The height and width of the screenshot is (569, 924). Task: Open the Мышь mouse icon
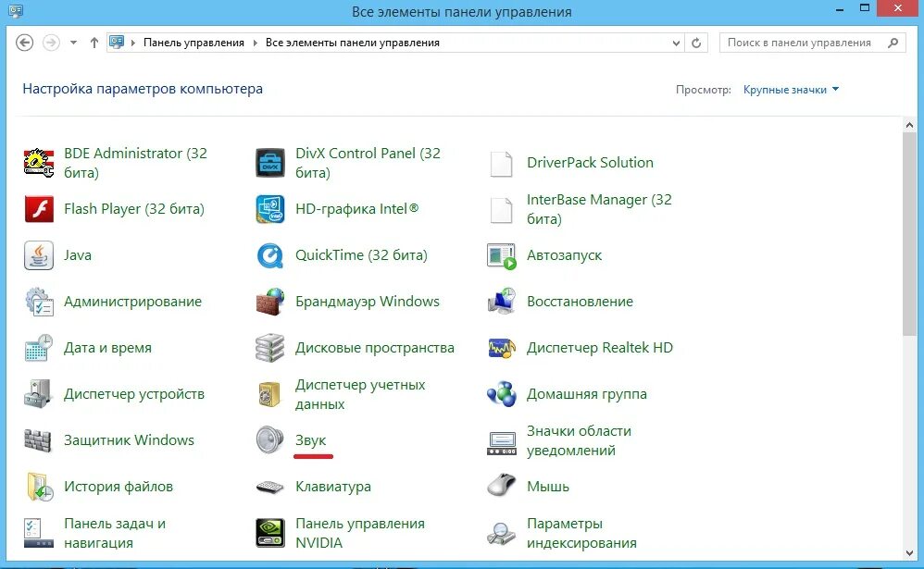pos(502,486)
